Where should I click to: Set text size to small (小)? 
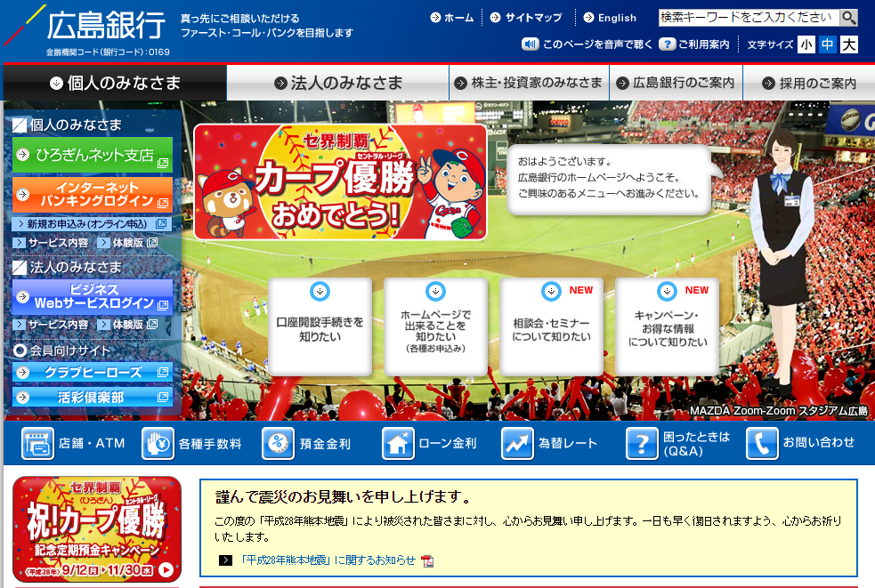tap(806, 44)
